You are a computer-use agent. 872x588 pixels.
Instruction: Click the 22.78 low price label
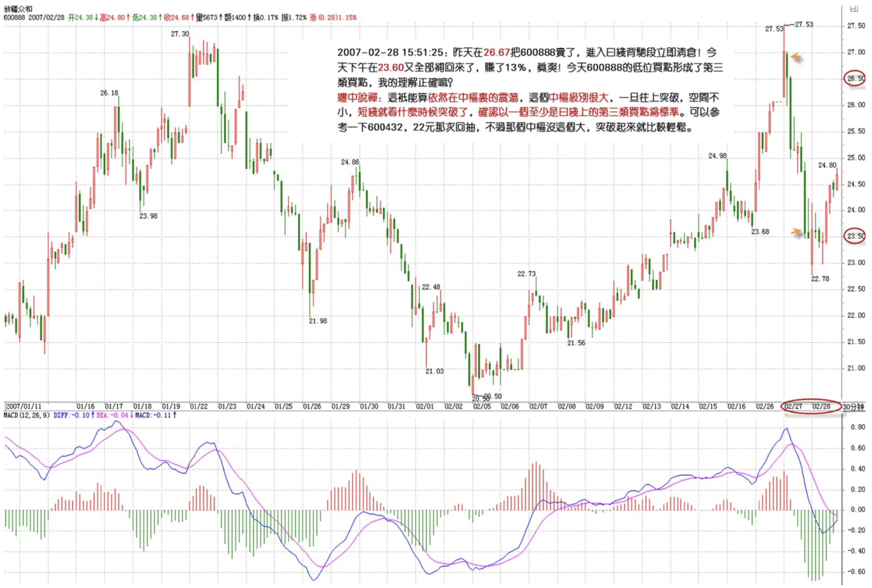point(820,279)
